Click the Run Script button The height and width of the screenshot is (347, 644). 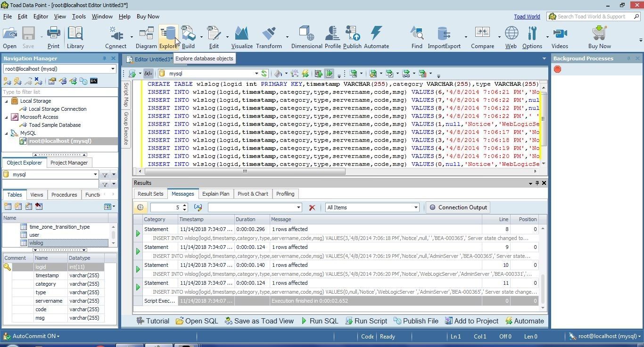pos(366,321)
